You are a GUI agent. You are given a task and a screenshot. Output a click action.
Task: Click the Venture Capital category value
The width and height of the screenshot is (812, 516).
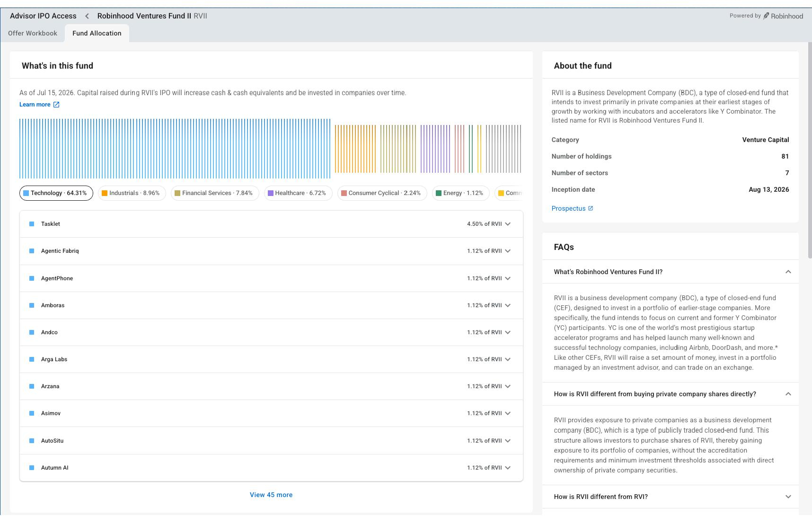point(766,140)
